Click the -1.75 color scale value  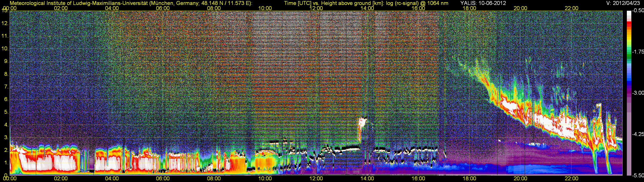click(x=638, y=52)
